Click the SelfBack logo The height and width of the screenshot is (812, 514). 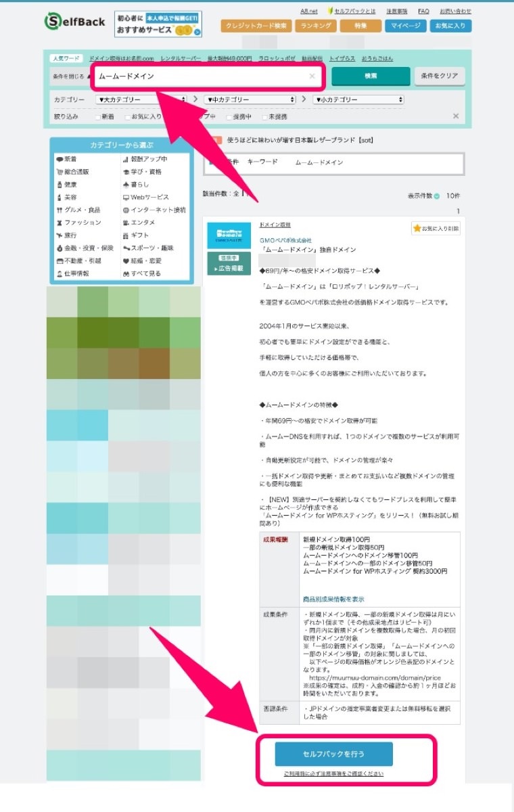coord(75,22)
